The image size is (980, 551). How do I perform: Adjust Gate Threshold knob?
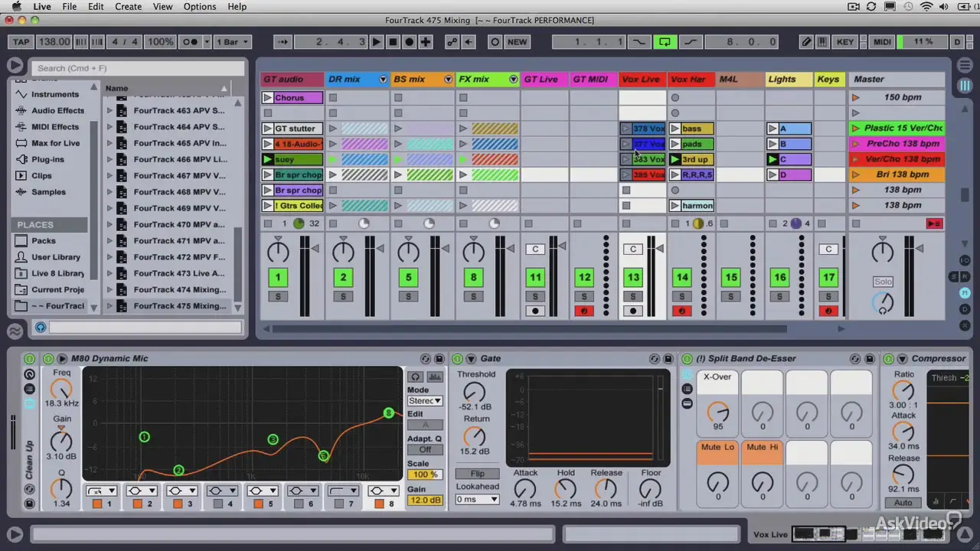pos(475,393)
